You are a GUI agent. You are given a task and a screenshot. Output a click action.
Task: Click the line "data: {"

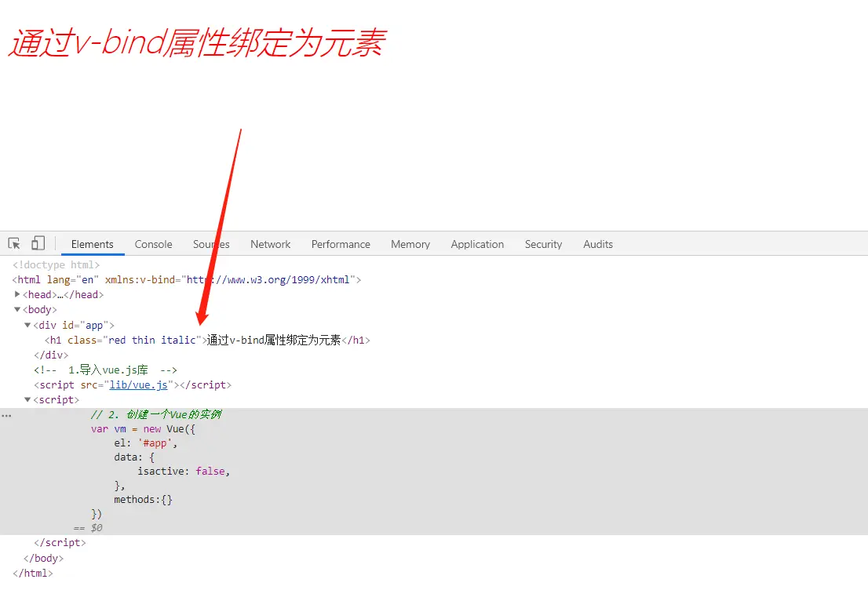pos(134,457)
